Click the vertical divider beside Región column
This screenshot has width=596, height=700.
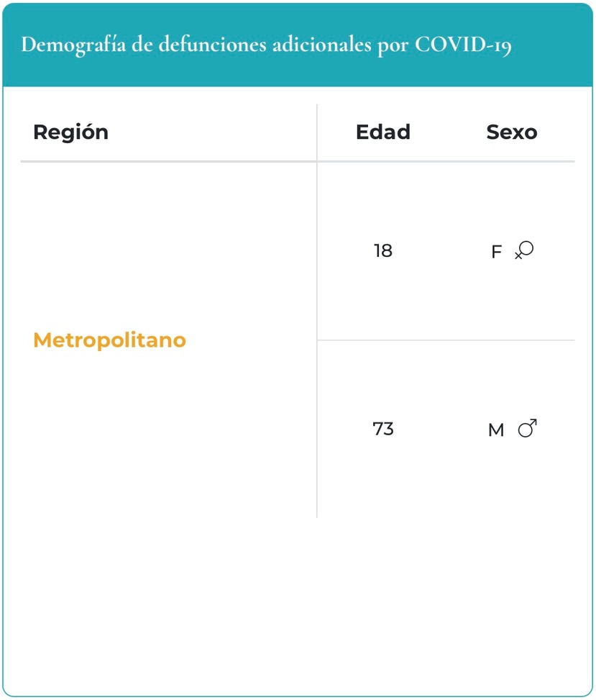[317, 311]
